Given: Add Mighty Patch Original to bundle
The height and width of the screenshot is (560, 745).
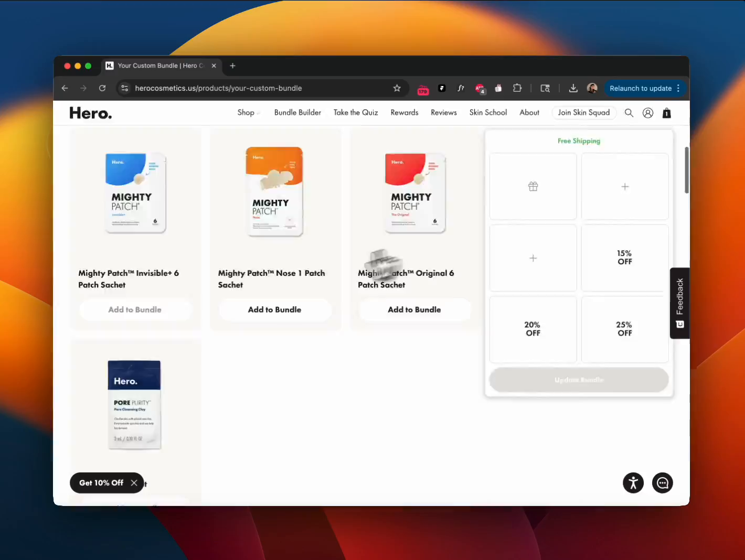Looking at the screenshot, I should 414,310.
